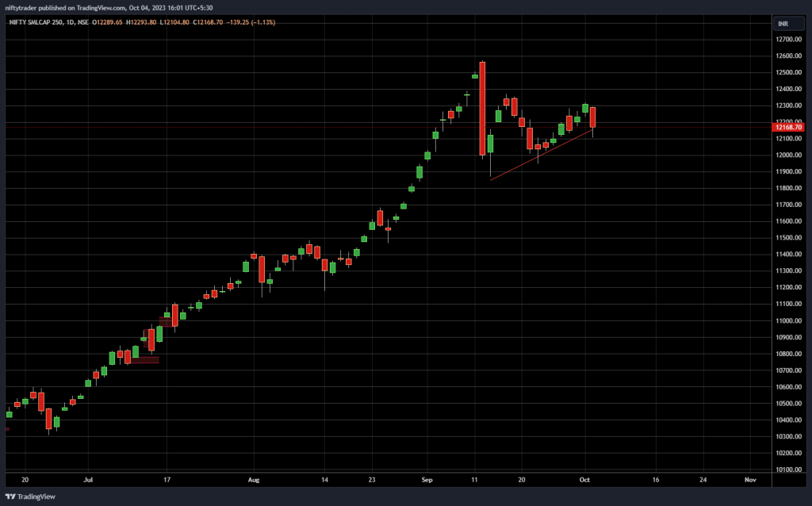Click the 16 label on time axis
Viewport: 812px width, 506px height.
coord(656,480)
